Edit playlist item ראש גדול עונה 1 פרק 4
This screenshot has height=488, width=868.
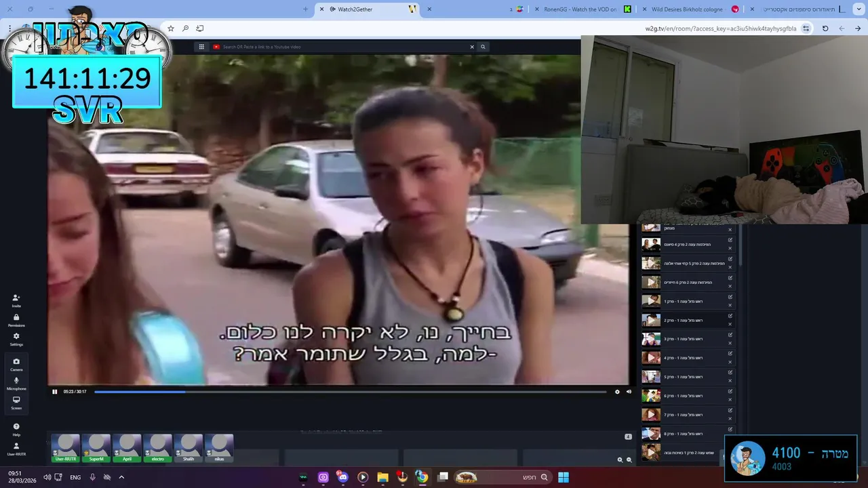[x=730, y=354]
